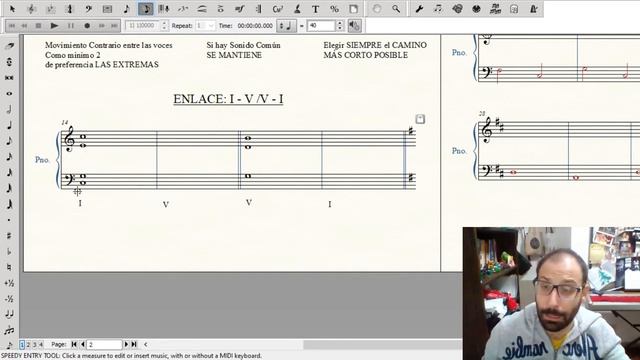Switch to layer 3 button
The width and height of the screenshot is (640, 360).
pos(35,344)
